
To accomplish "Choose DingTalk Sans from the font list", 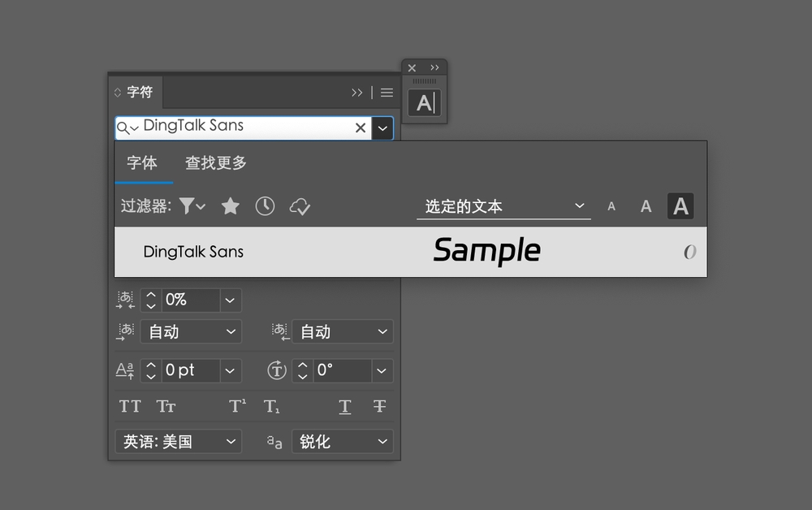I will click(193, 252).
